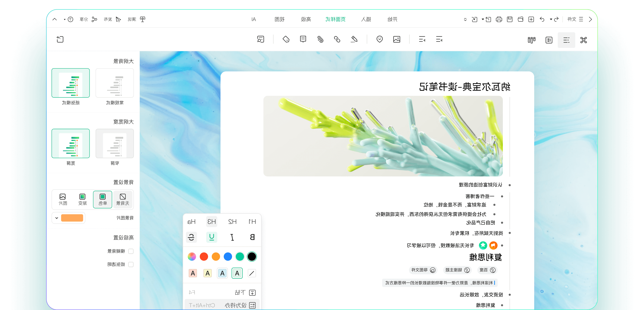Select the 无背景 background option
This screenshot has width=644, height=310.
(x=123, y=199)
